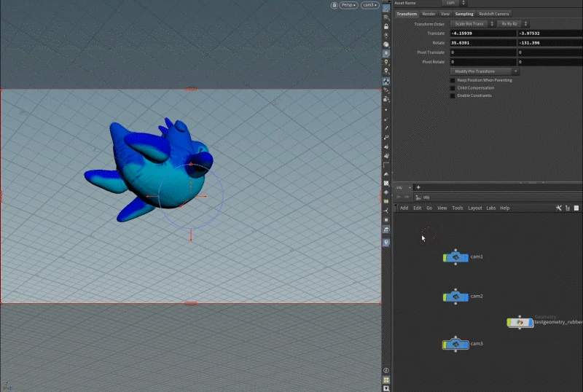This screenshot has height=392, width=583.
Task: Toggle the blue display flag on cam1
Action: tap(466, 257)
